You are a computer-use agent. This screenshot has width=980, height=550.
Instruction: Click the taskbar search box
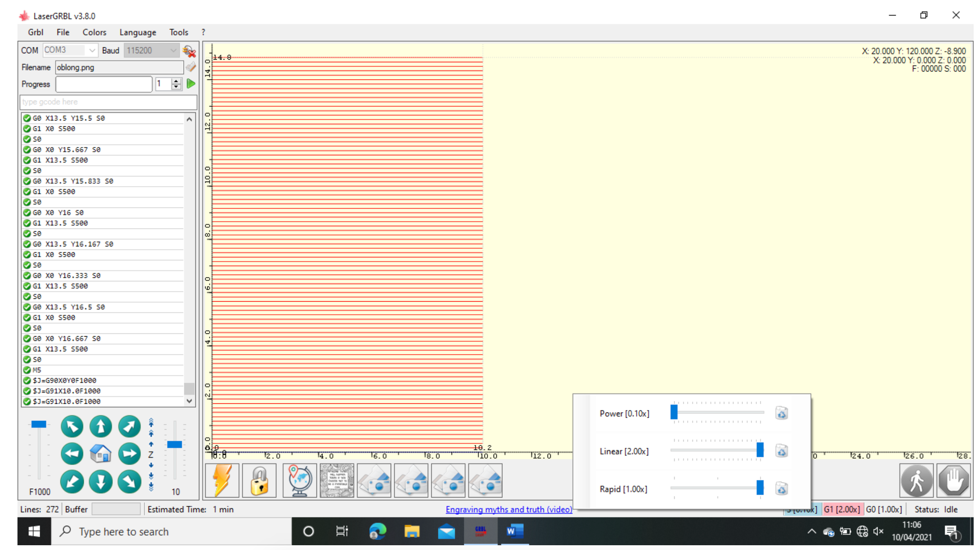[172, 532]
